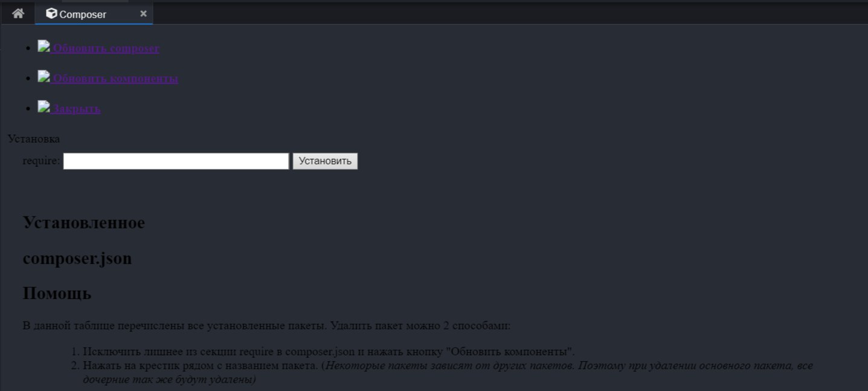Click help item 'Нажать на крестик рядом'
Viewport: 868px width, 391px height.
[x=448, y=373]
